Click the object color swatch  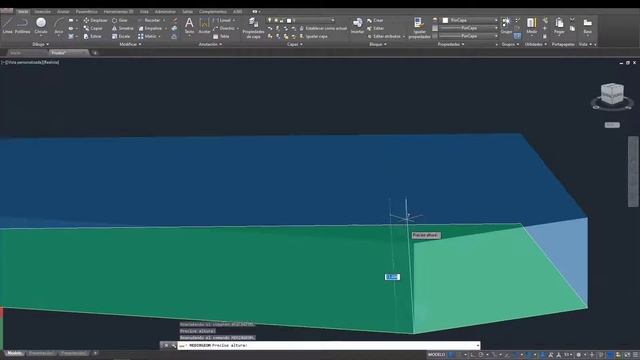point(445,20)
